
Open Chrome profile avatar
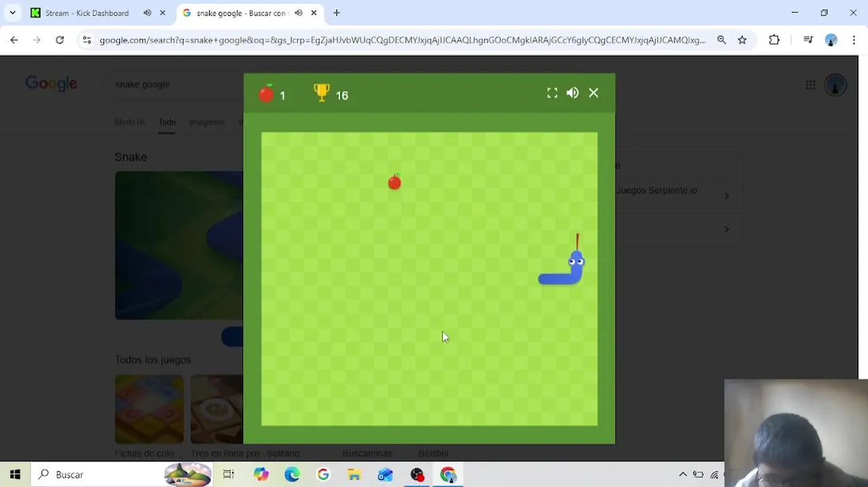(x=831, y=41)
